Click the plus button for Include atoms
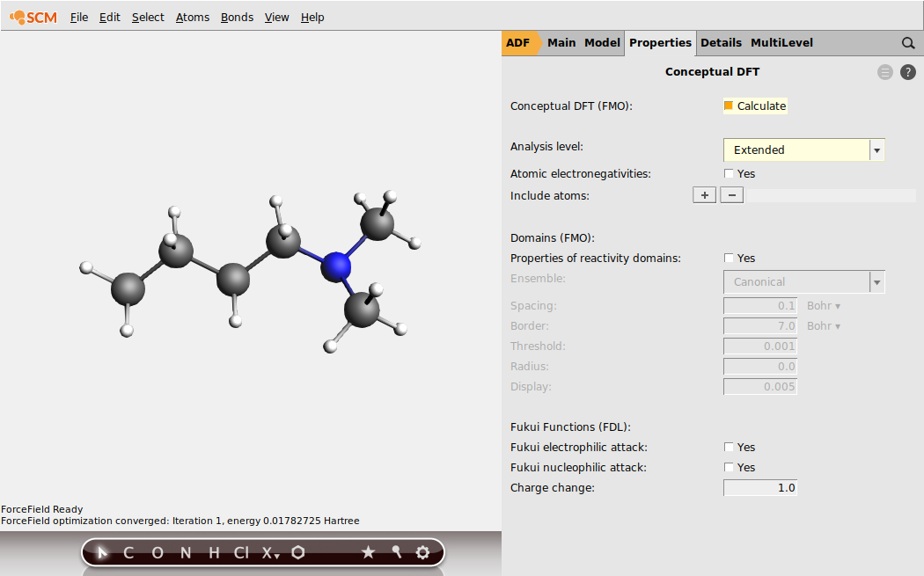The image size is (924, 576). (704, 195)
